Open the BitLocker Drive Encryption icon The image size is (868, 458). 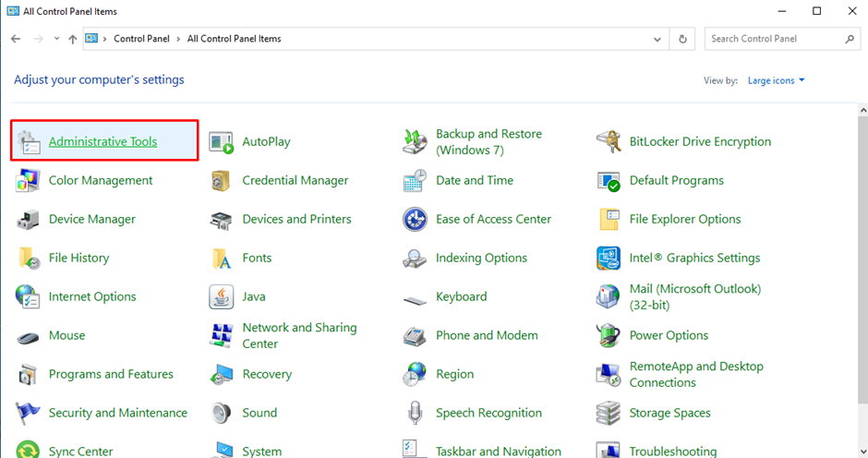[609, 142]
